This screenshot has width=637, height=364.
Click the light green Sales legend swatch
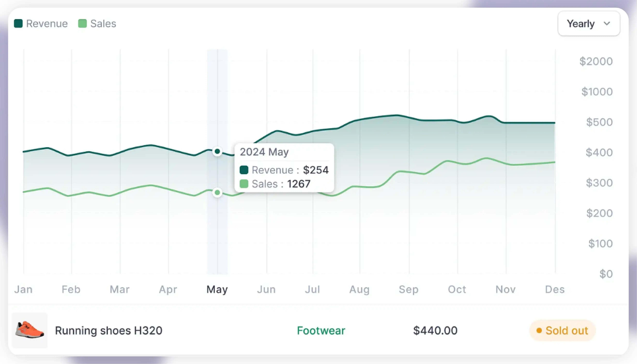[83, 23]
